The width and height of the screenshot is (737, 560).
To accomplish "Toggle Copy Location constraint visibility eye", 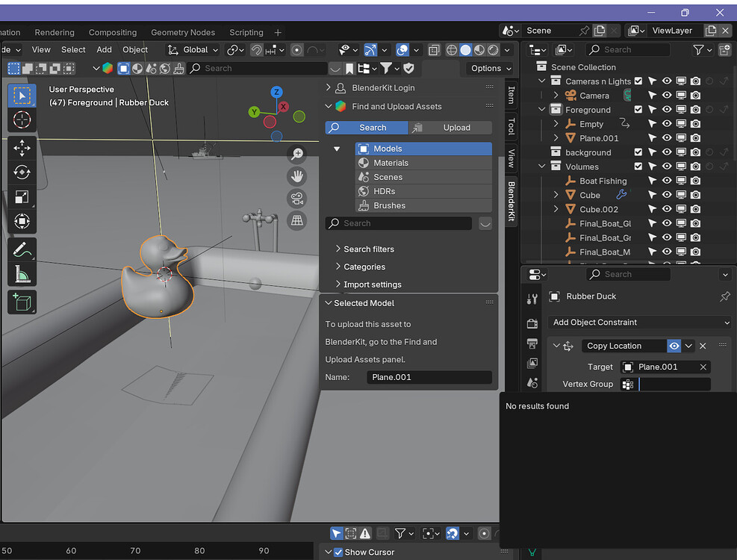I will click(x=674, y=346).
